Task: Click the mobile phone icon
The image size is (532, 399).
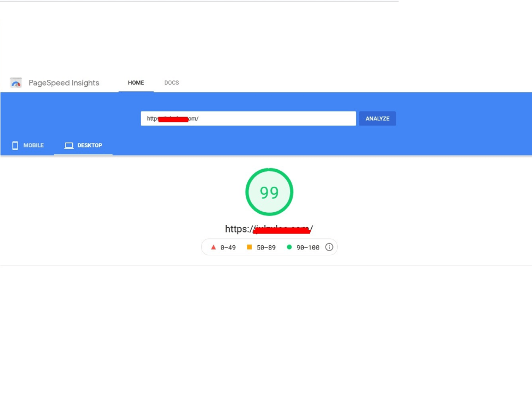Action: pos(15,145)
